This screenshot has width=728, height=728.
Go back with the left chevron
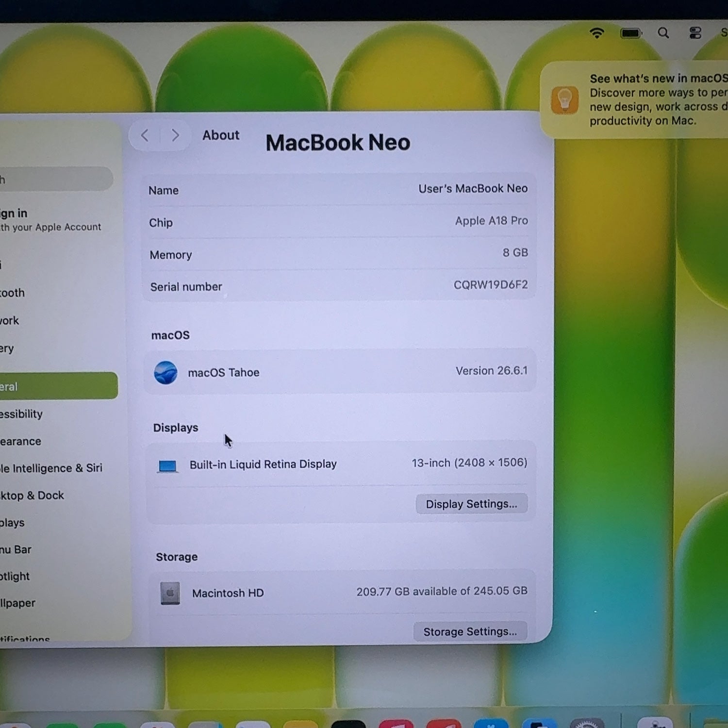click(x=145, y=135)
